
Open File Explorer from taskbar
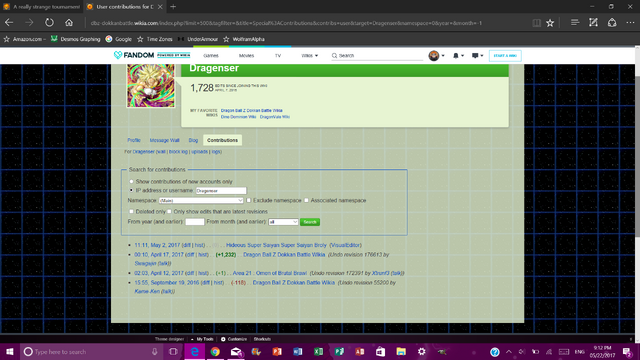point(401,351)
